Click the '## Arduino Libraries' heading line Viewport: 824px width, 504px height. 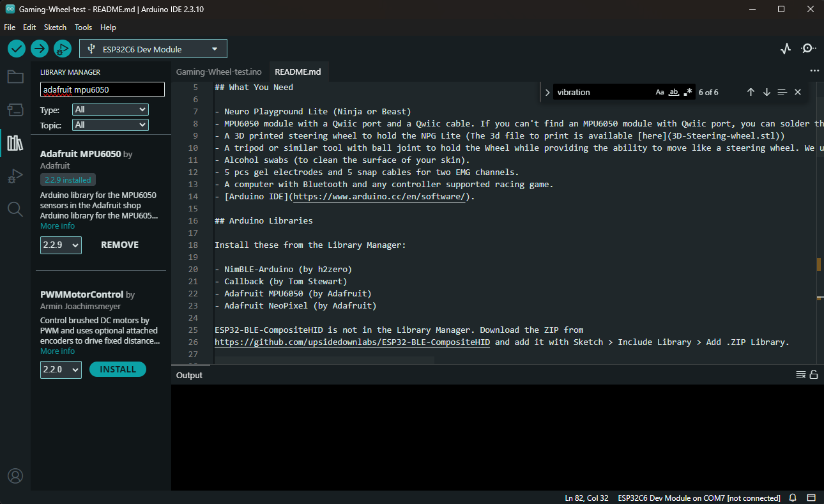pos(264,221)
